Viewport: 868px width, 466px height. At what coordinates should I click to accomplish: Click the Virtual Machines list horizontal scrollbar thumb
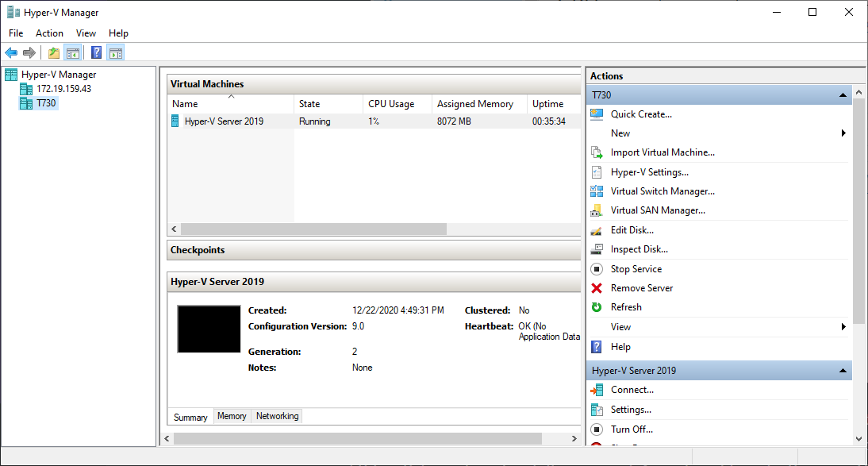[313, 229]
